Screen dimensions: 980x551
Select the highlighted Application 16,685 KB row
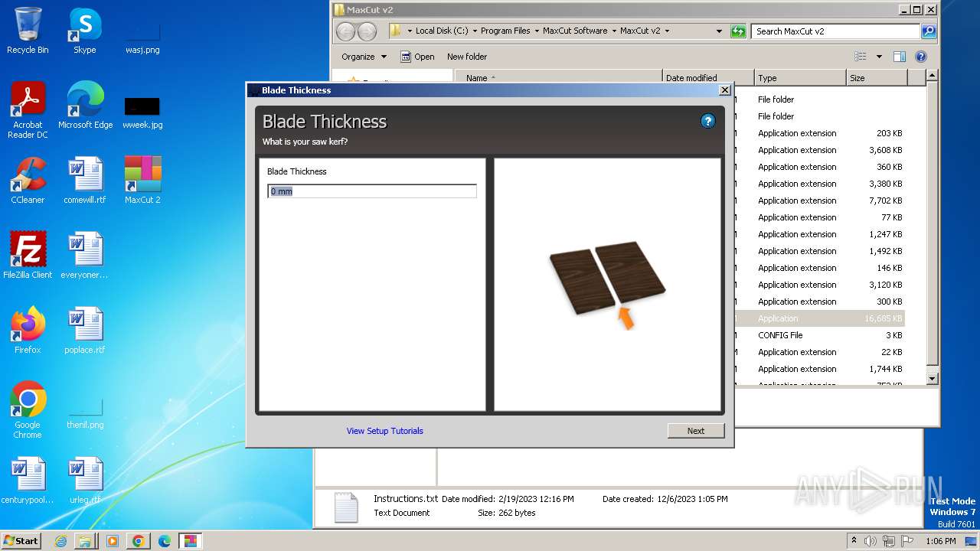pyautogui.click(x=819, y=318)
